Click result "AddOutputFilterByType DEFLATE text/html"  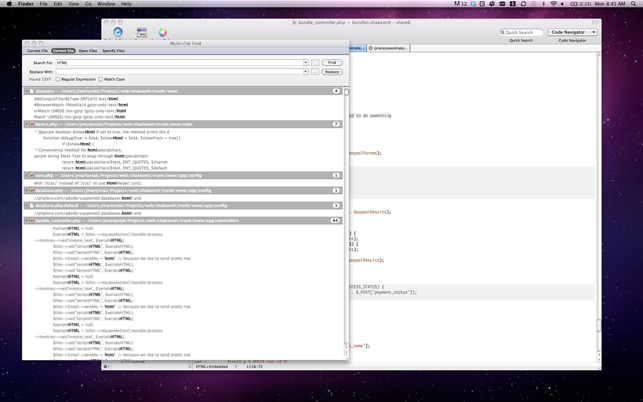[76, 99]
